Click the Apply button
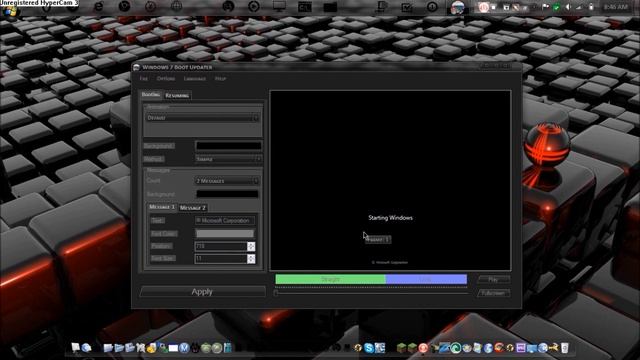This screenshot has height=360, width=640. point(202,292)
